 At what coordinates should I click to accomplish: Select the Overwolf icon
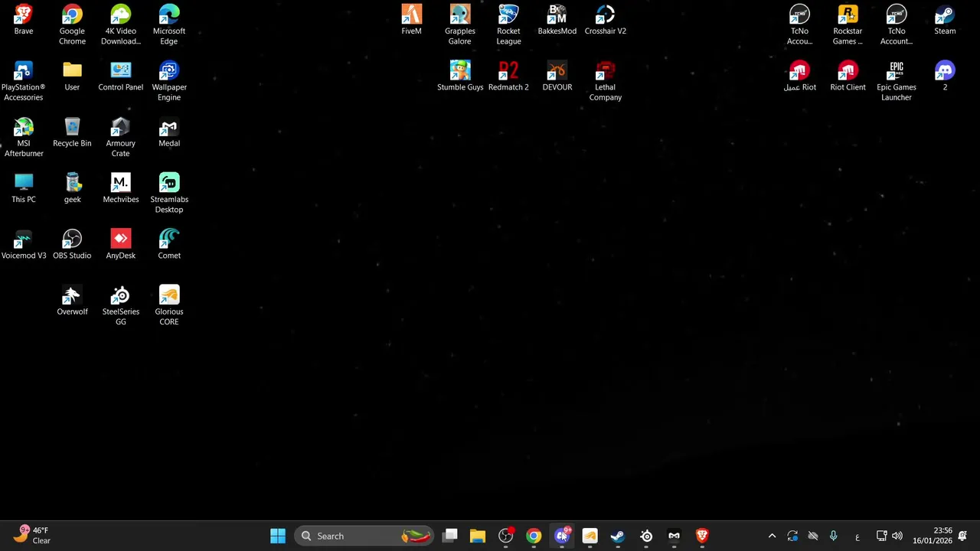pos(72,300)
